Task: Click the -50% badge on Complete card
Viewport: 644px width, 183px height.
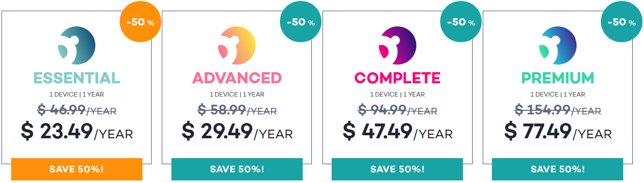Action: click(461, 22)
